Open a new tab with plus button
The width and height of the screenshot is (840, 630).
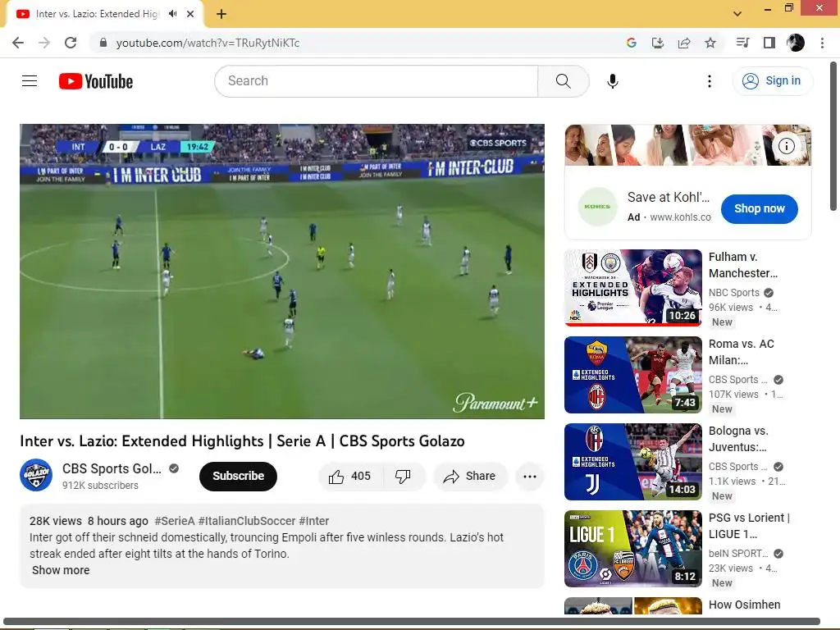(x=221, y=14)
